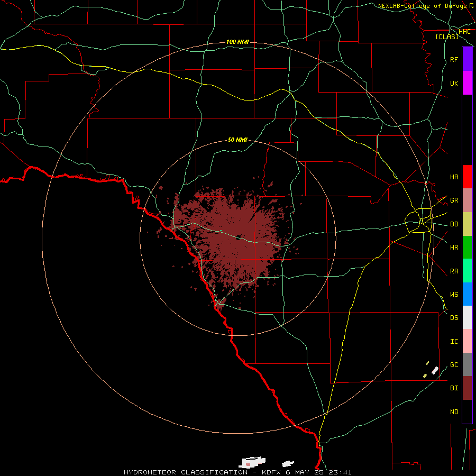
Task: Click the brown BI legend swatch
Action: point(467,388)
